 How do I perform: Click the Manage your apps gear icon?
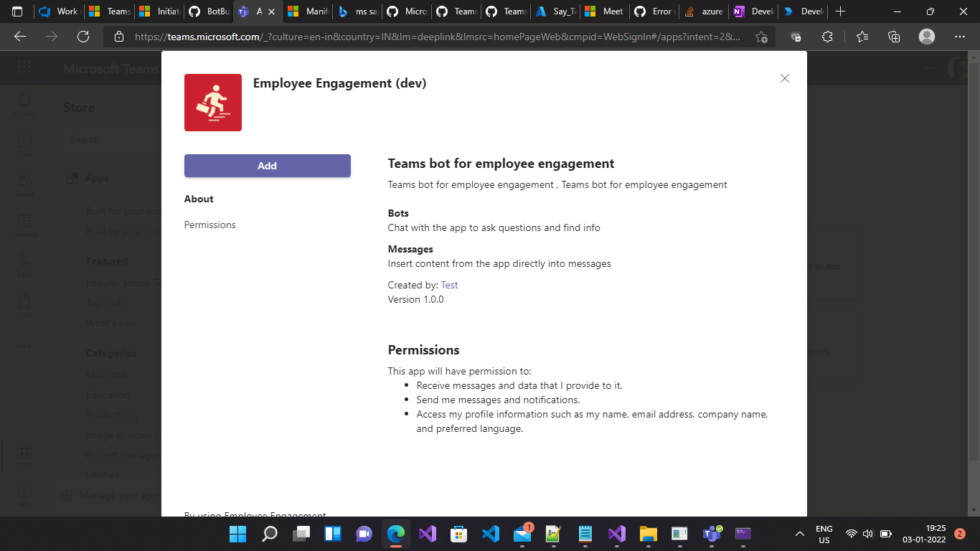tap(67, 495)
